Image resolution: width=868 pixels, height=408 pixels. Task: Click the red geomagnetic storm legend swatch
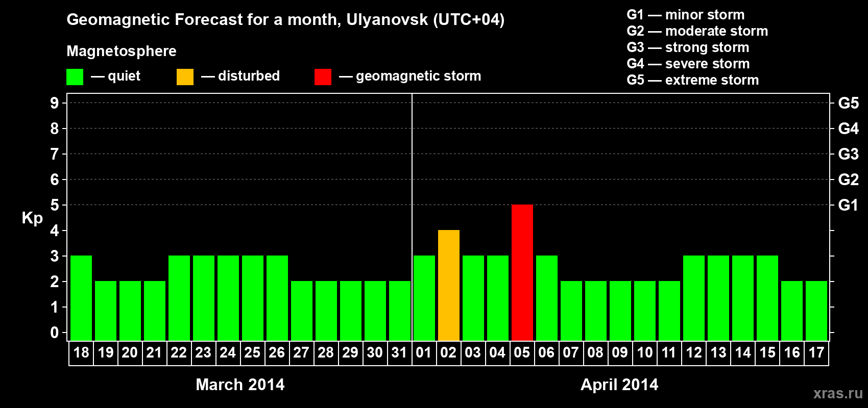pyautogui.click(x=323, y=77)
